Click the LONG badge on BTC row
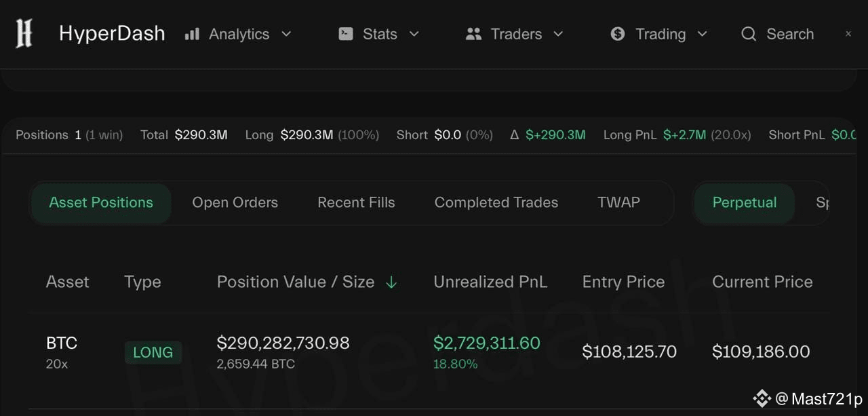Viewport: 868px width, 416px height. [153, 352]
